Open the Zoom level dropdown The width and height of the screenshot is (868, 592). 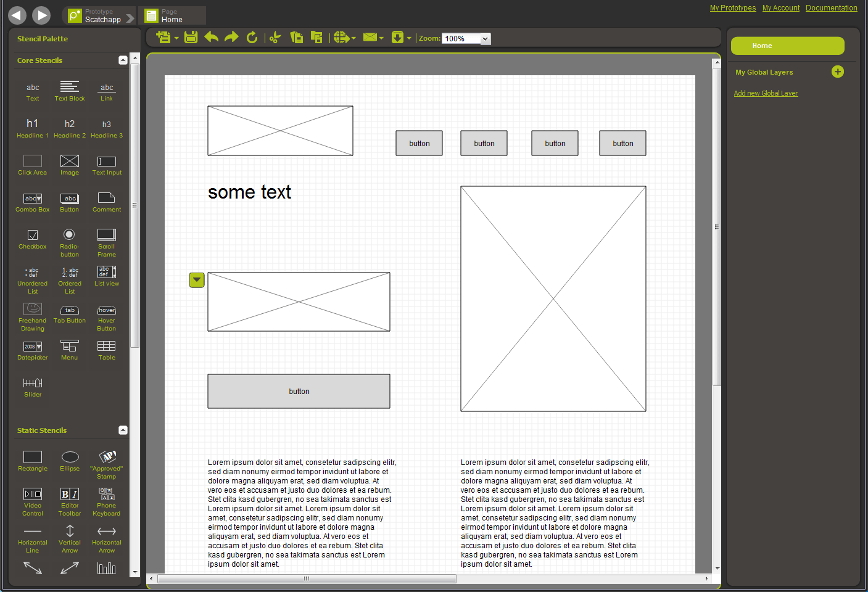point(485,39)
